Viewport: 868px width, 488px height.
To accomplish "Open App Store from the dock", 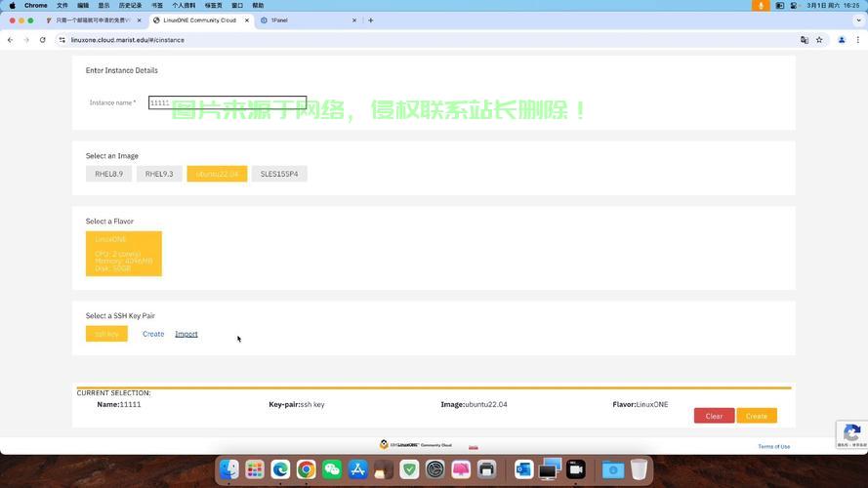I will tap(357, 470).
